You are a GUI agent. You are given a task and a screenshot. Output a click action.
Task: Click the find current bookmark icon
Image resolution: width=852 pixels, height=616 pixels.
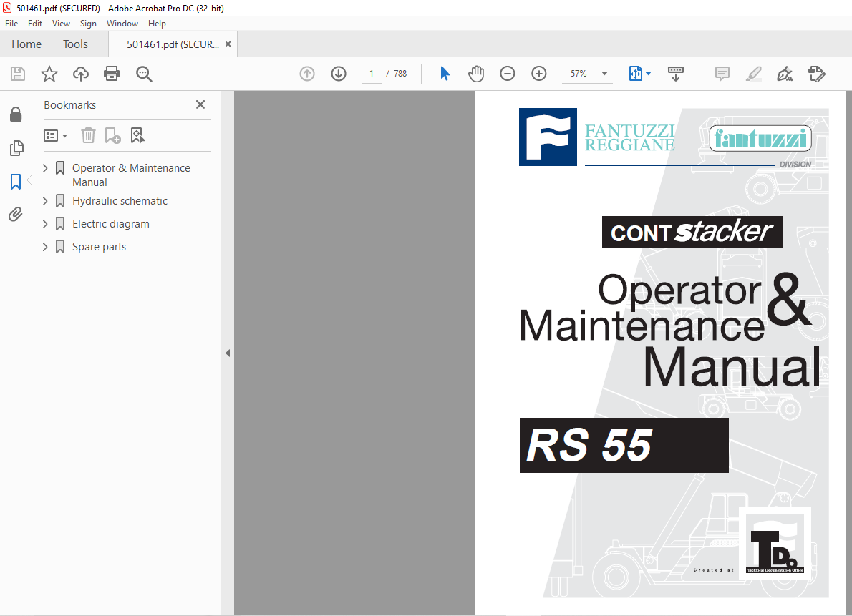137,135
